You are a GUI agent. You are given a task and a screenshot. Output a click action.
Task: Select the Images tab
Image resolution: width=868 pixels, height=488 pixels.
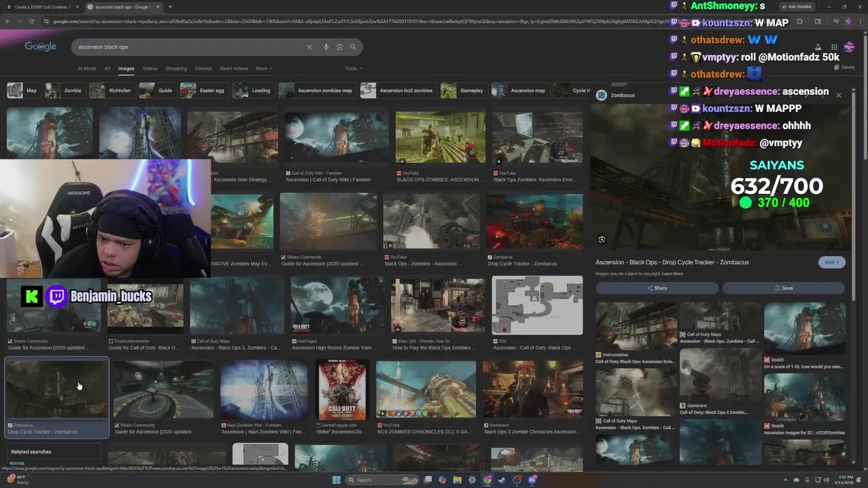pyautogui.click(x=126, y=68)
